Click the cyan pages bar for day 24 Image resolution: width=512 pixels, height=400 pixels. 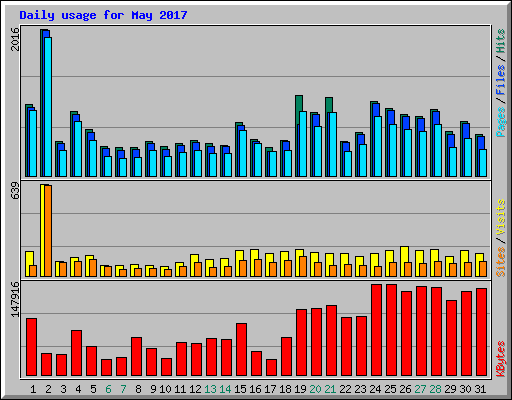click(x=378, y=146)
